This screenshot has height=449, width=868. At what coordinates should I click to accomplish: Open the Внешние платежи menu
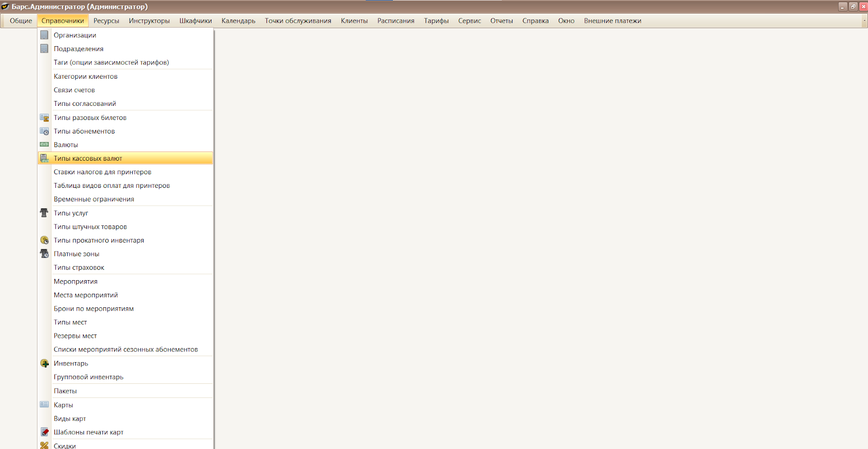(612, 21)
